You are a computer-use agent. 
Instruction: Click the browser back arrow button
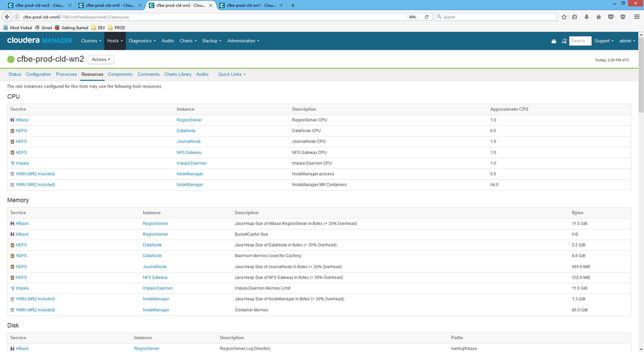7,17
